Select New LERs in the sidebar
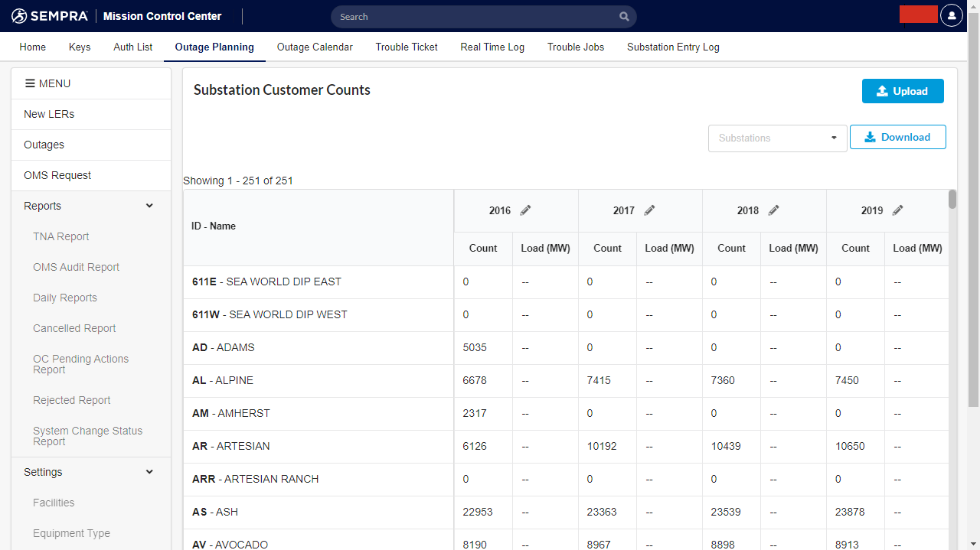Screen dimensions: 980x550 (49, 113)
